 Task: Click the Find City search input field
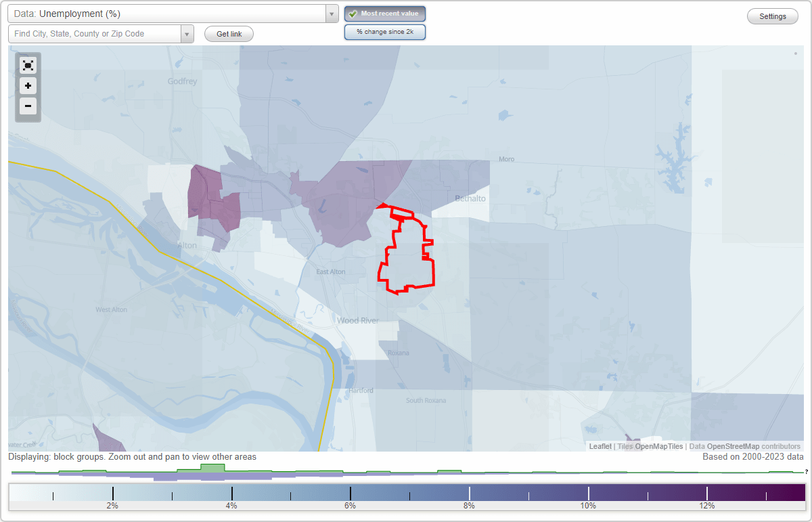pyautogui.click(x=95, y=34)
